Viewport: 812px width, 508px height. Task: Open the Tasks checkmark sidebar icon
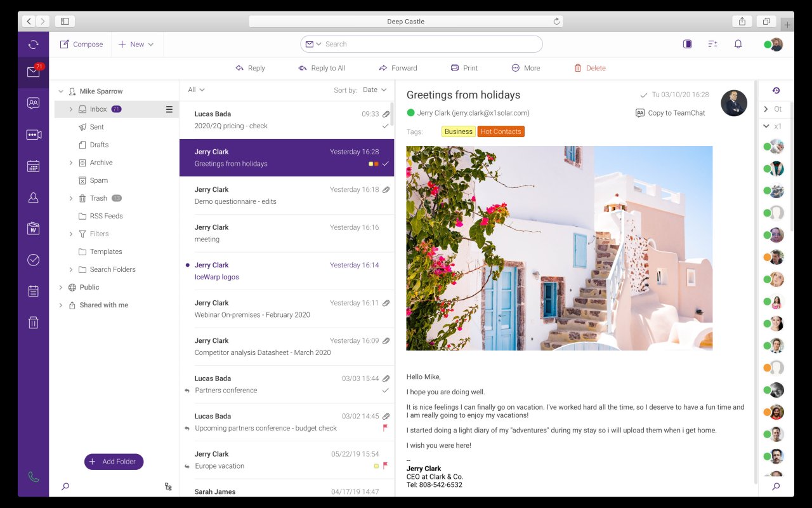33,260
